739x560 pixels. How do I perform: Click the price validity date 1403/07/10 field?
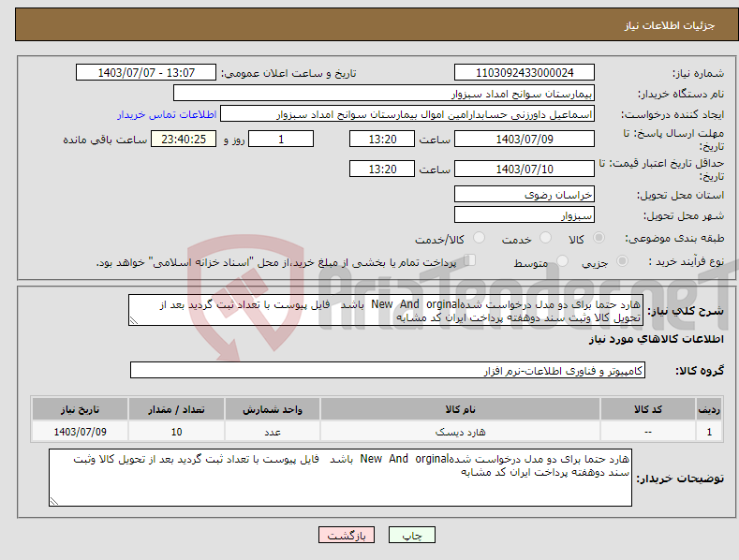pos(525,169)
